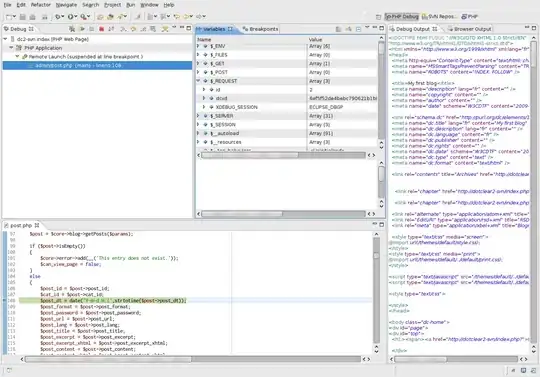Switch to the PHP perspective button
The height and width of the screenshot is (377, 540).
pyautogui.click(x=470, y=17)
